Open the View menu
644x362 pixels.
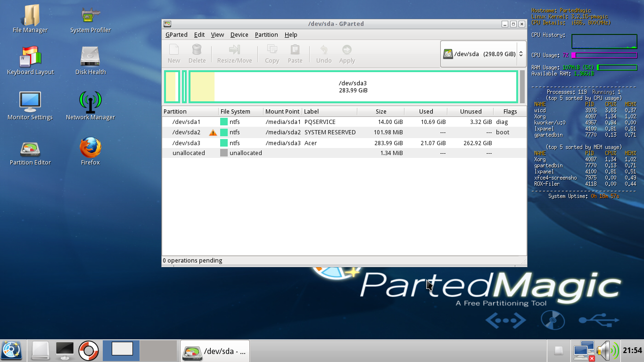click(217, 35)
